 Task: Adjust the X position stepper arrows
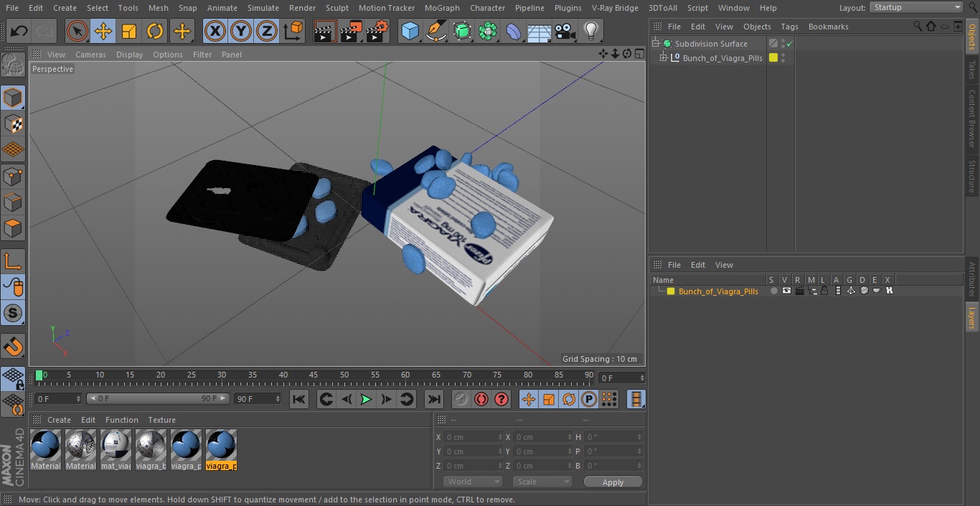pyautogui.click(x=500, y=437)
